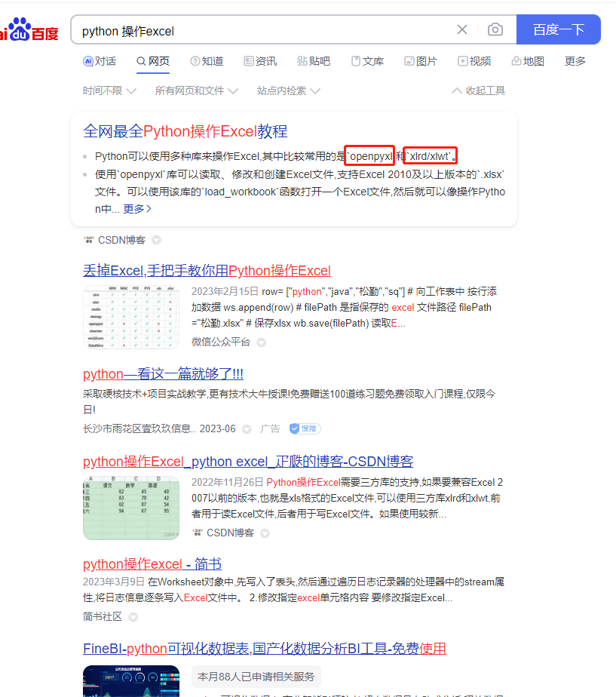Switch to the 知道 tab

pos(200,61)
